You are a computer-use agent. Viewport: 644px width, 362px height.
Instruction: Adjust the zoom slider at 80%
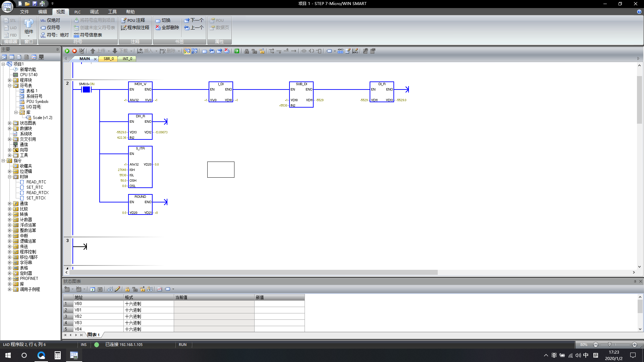[609, 344]
